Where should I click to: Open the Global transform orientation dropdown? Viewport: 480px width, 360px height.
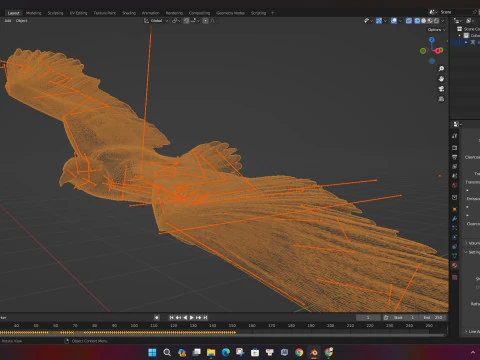coord(156,21)
